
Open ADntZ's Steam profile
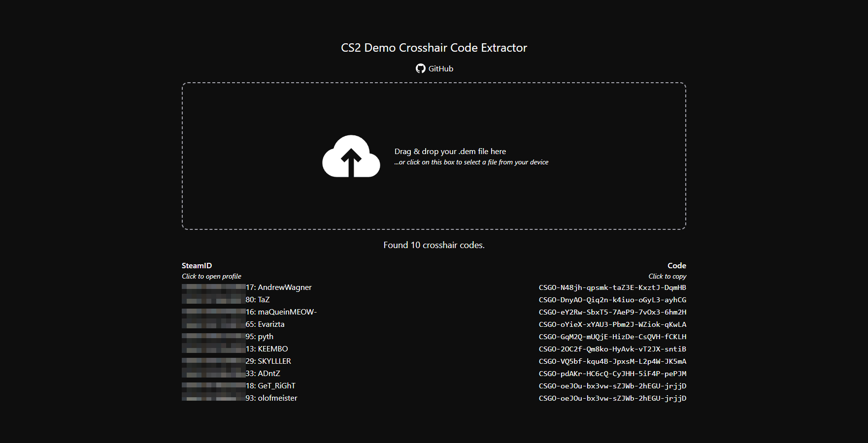[231, 374]
